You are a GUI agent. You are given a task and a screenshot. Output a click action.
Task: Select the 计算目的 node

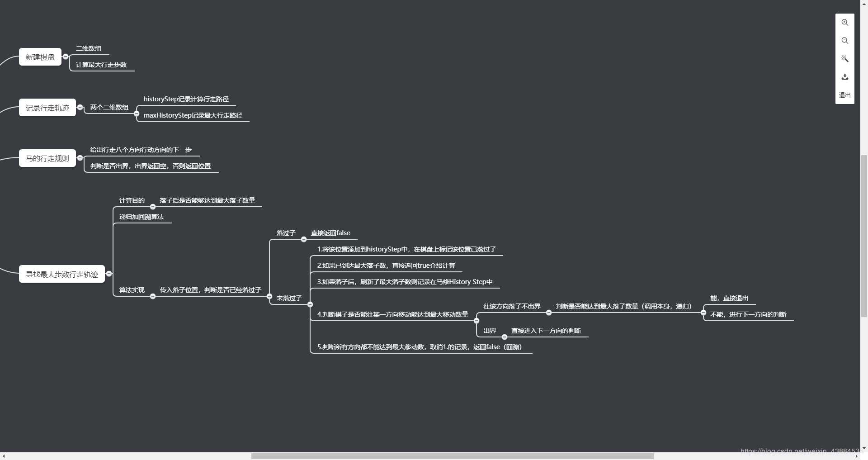132,200
